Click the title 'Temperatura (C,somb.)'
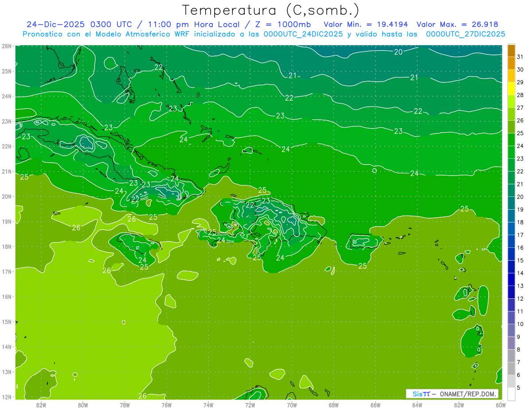 tap(271, 10)
